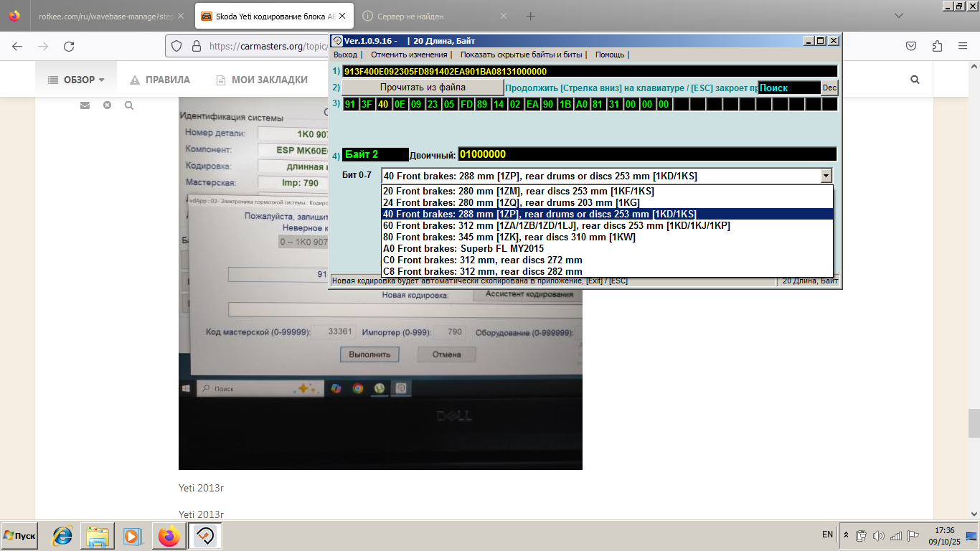Click the Dec button next to search
The height and width of the screenshot is (551, 980).
829,88
